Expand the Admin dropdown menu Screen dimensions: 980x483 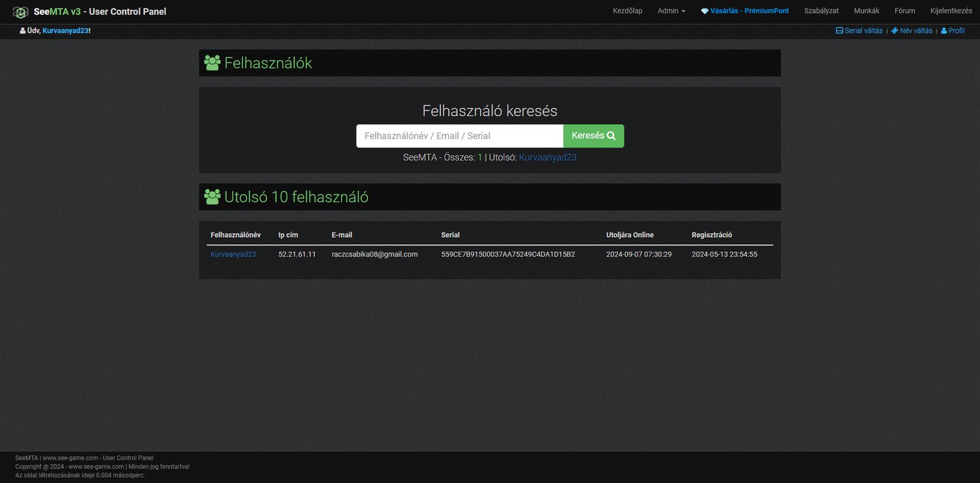point(672,11)
